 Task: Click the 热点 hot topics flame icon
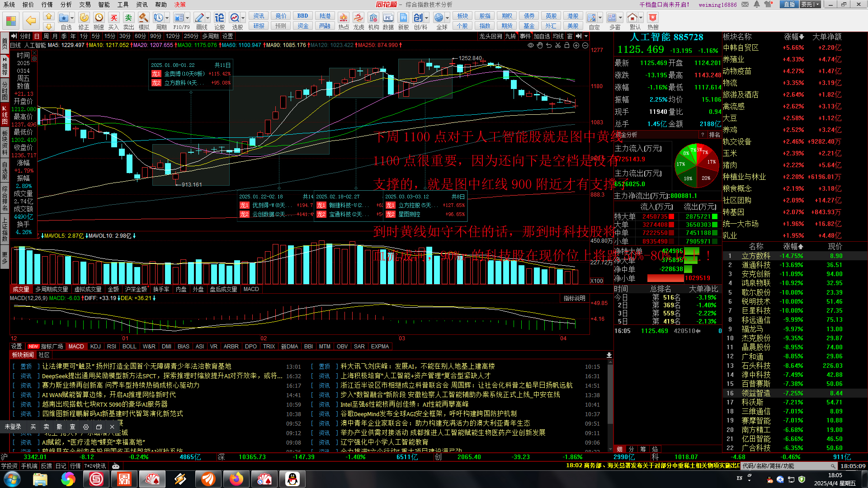pyautogui.click(x=344, y=18)
